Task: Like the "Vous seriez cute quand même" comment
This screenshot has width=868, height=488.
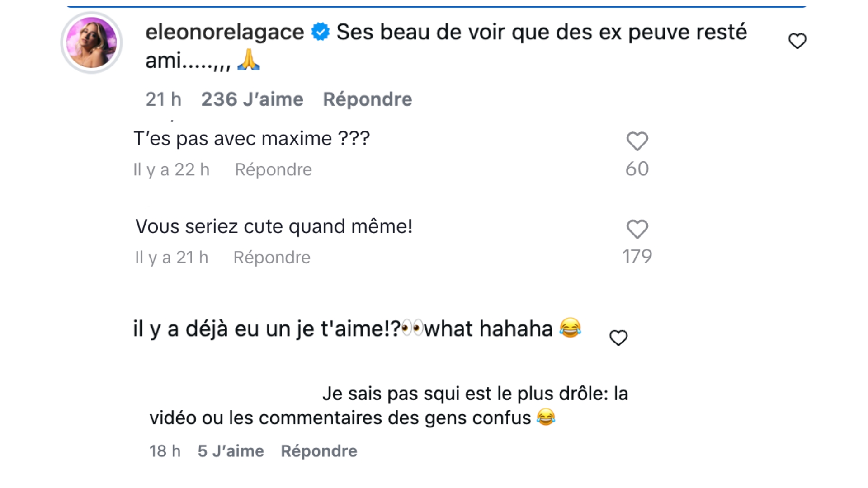Action: pyautogui.click(x=637, y=229)
